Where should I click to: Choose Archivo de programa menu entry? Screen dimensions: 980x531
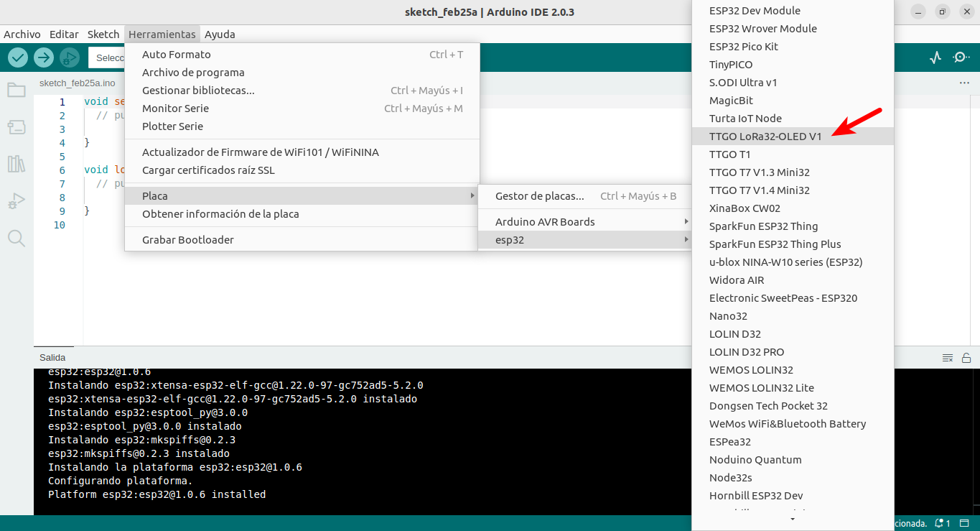click(302, 73)
